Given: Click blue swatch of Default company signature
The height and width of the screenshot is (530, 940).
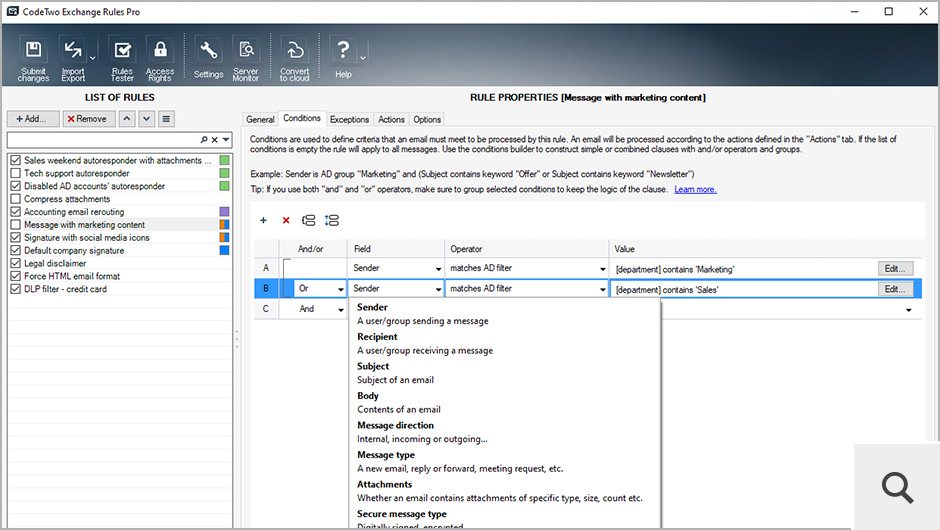Looking at the screenshot, I should [224, 251].
